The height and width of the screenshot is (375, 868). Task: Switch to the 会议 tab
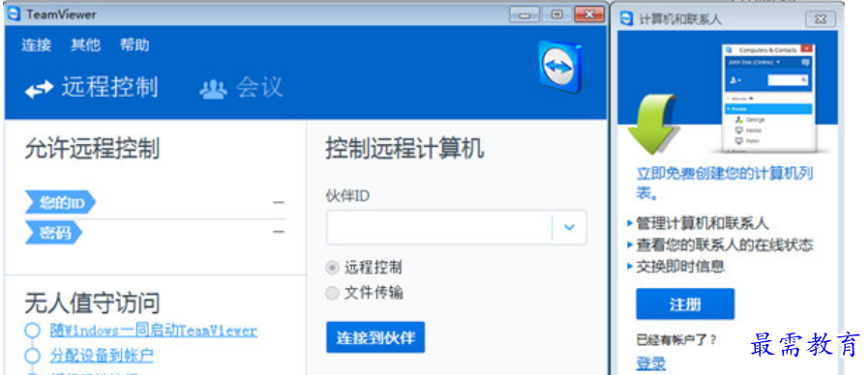tap(241, 87)
